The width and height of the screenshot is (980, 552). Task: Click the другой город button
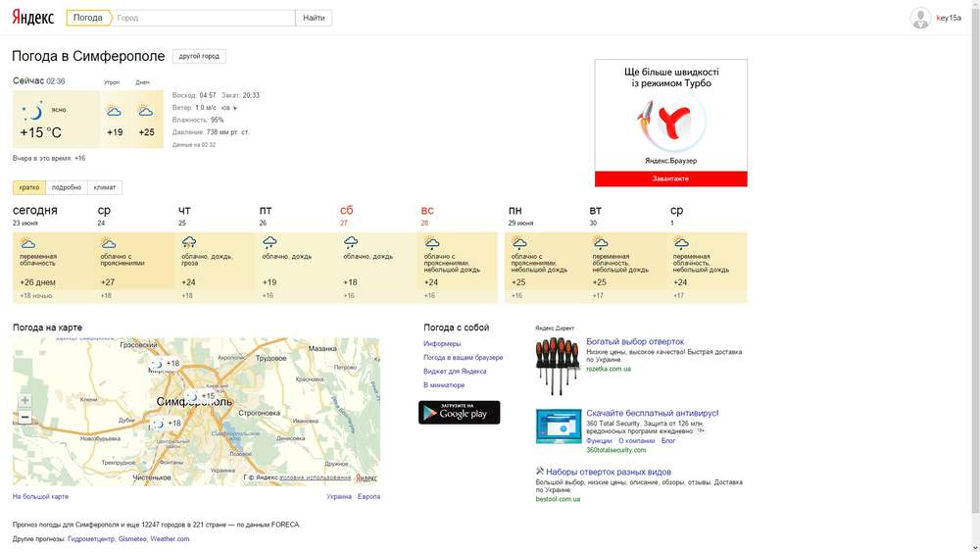199,56
